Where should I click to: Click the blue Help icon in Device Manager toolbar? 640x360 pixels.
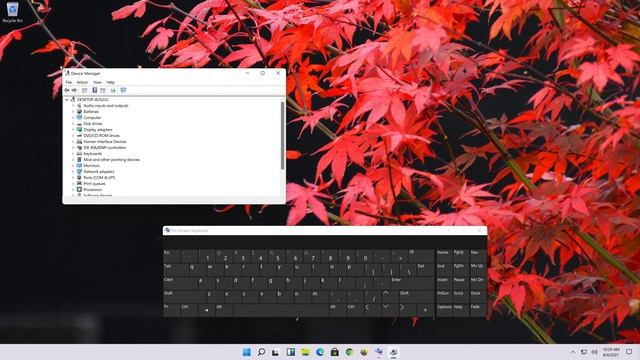click(94, 90)
